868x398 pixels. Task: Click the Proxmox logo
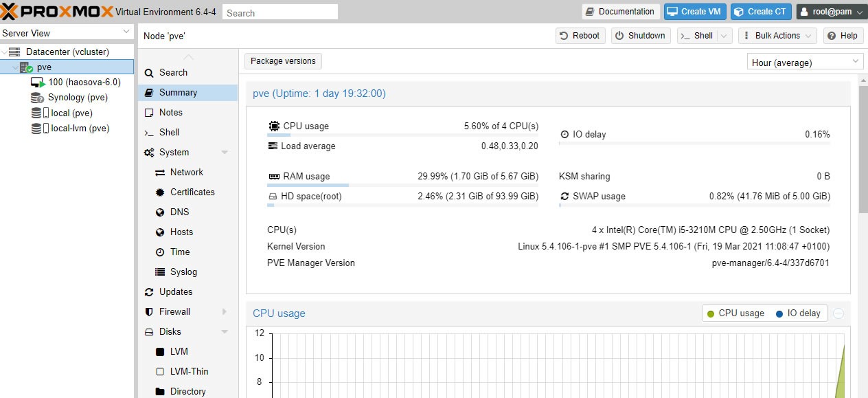(56, 12)
